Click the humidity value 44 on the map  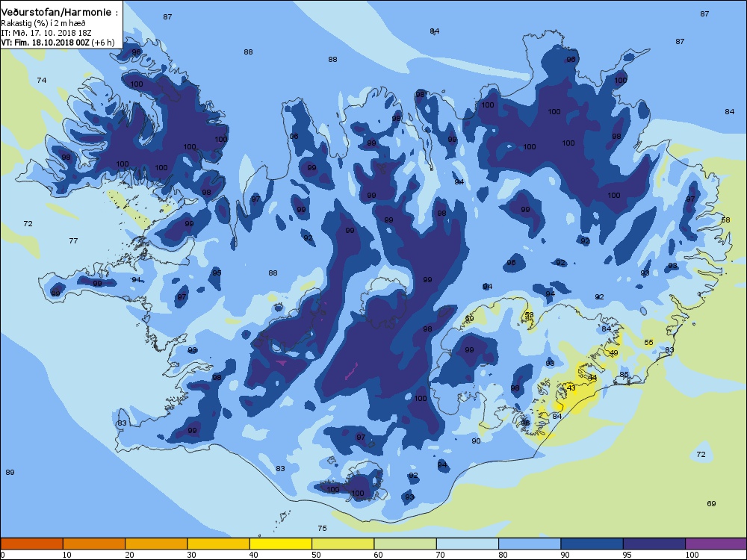coord(592,378)
